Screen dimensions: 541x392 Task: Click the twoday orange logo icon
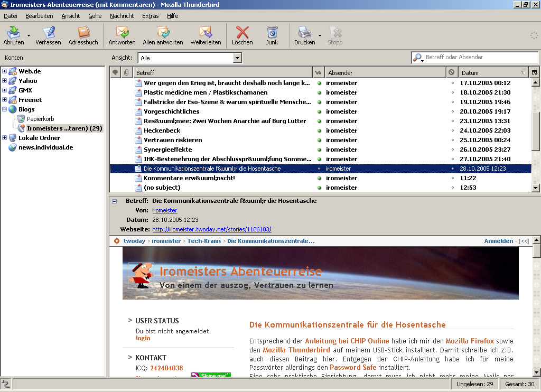pos(117,241)
